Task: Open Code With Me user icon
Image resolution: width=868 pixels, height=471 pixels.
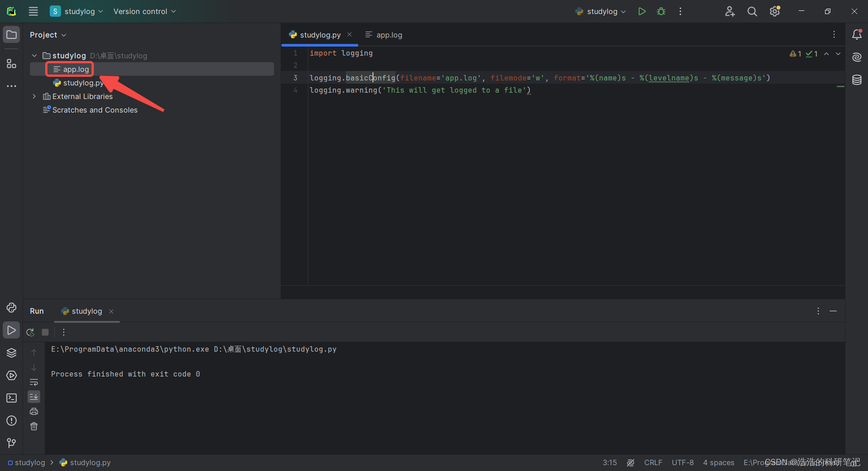Action: pyautogui.click(x=730, y=11)
